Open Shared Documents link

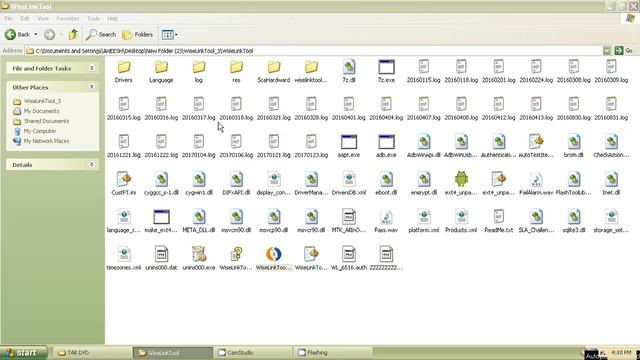(46, 121)
